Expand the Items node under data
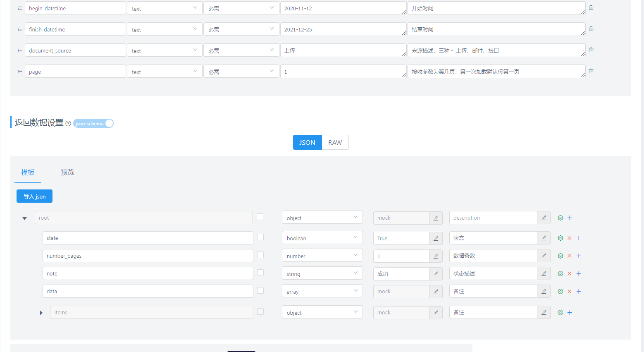 41,313
